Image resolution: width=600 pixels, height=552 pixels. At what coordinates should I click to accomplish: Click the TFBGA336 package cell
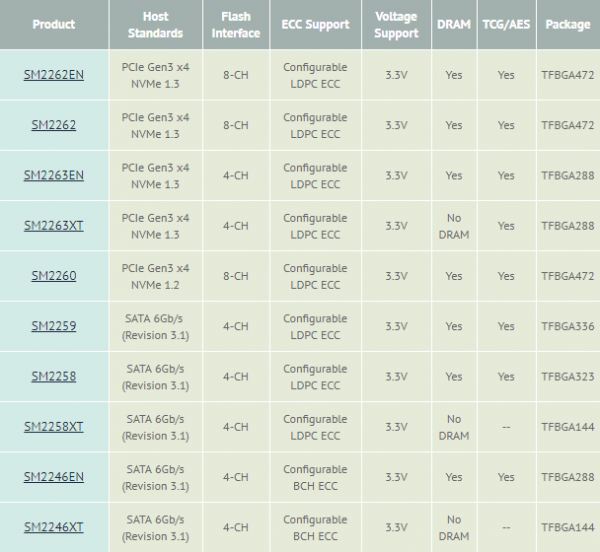pyautogui.click(x=568, y=326)
